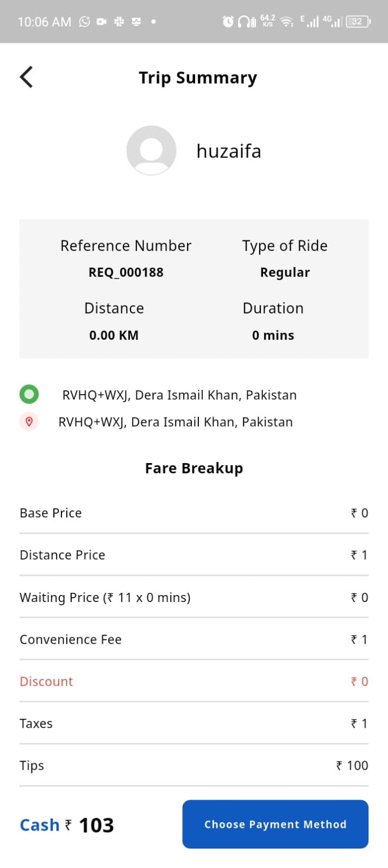Tap the drop-off address text

tap(176, 422)
